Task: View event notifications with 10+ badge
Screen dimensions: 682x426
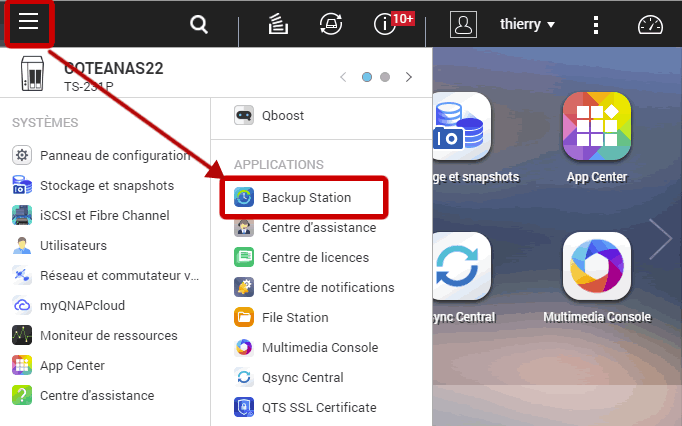Action: 385,24
